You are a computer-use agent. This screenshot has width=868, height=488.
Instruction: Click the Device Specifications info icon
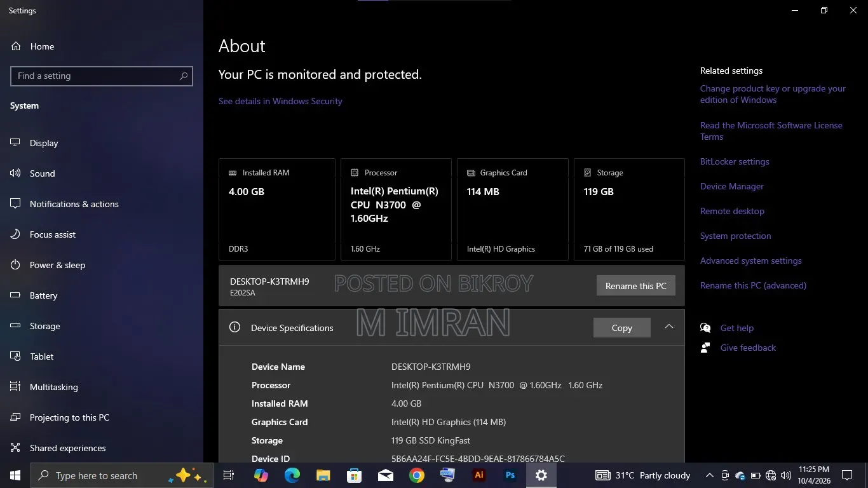(x=234, y=327)
